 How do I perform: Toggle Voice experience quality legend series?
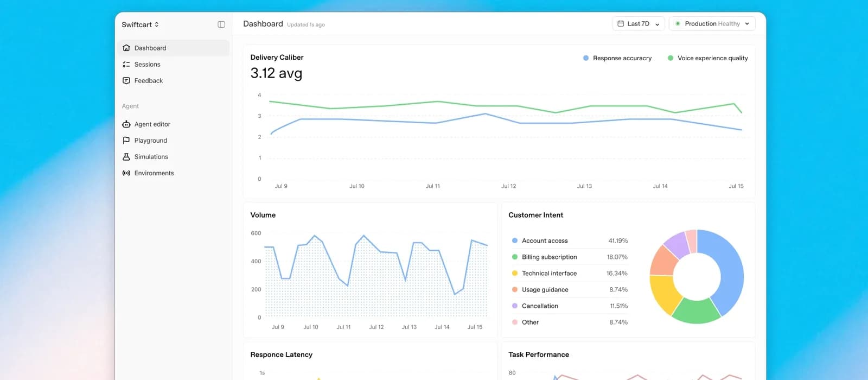point(708,58)
